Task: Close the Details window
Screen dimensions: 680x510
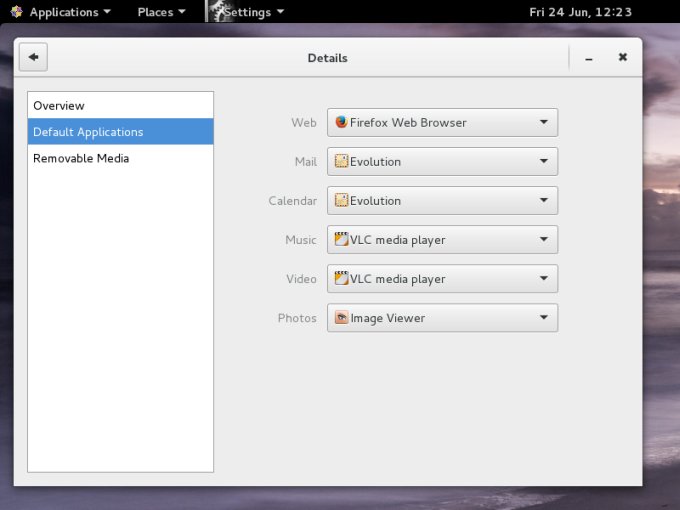Action: (x=623, y=57)
